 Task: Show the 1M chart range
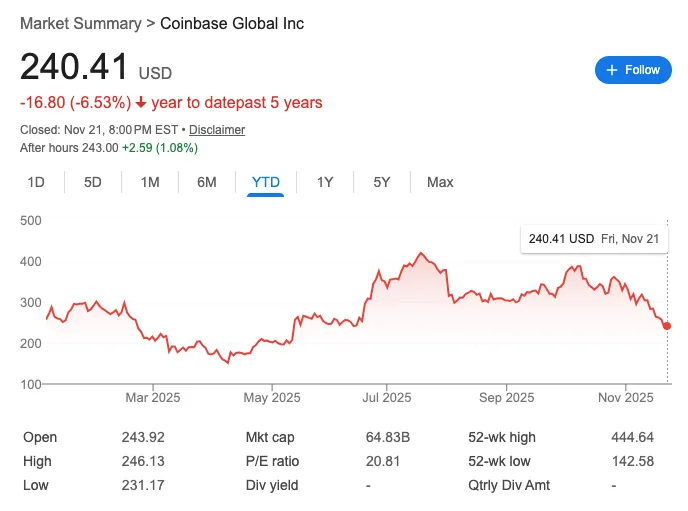pos(150,182)
